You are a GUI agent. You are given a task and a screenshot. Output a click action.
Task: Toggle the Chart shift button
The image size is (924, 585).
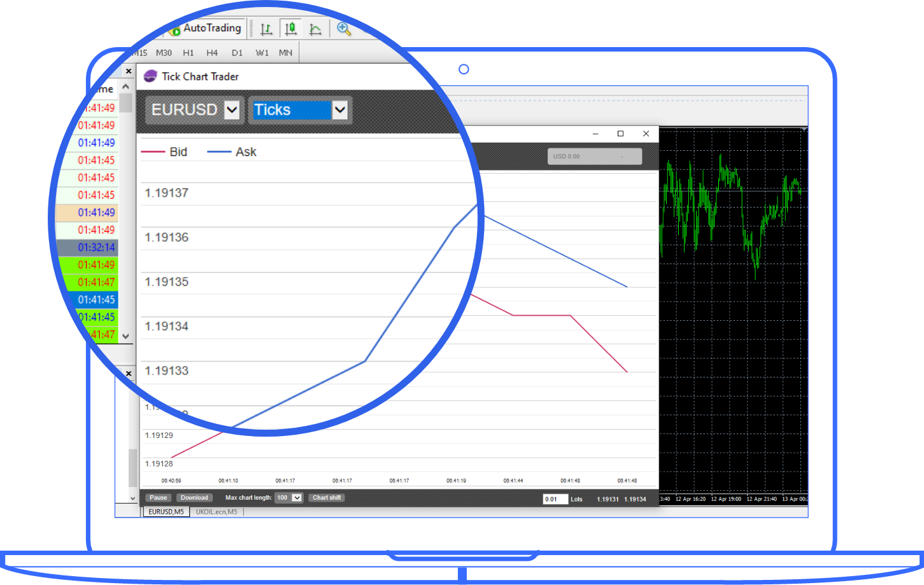[327, 498]
